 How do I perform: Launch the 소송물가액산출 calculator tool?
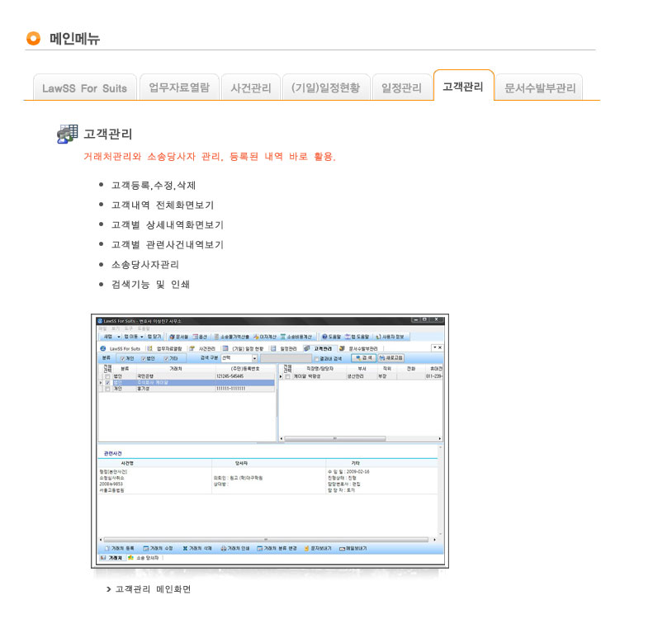232,337
